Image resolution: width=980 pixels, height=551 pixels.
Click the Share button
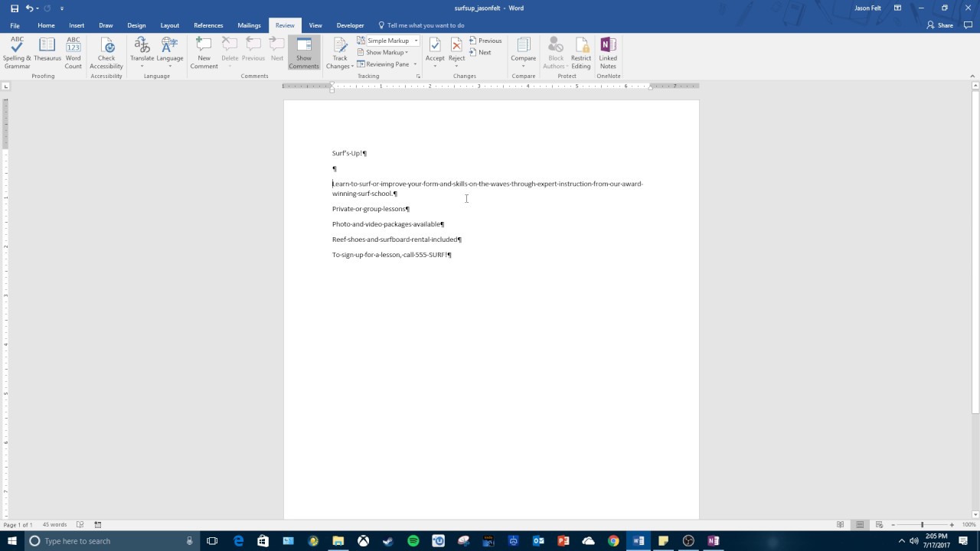940,25
